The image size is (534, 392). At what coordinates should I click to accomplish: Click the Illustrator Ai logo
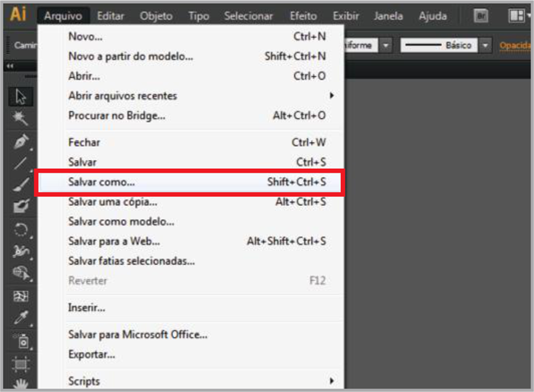(18, 14)
